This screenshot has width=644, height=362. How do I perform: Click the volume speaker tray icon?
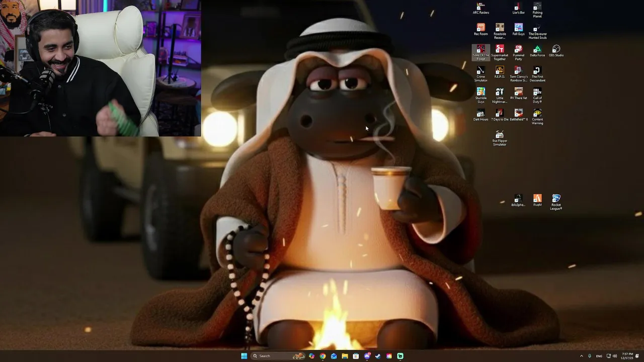click(x=614, y=356)
